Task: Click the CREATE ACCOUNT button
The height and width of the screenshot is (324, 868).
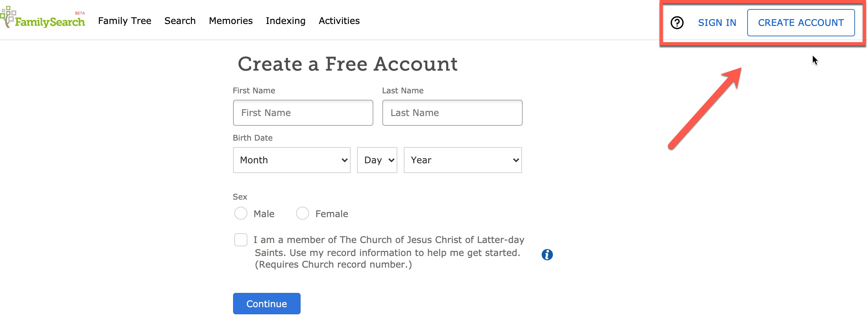Action: pos(801,22)
